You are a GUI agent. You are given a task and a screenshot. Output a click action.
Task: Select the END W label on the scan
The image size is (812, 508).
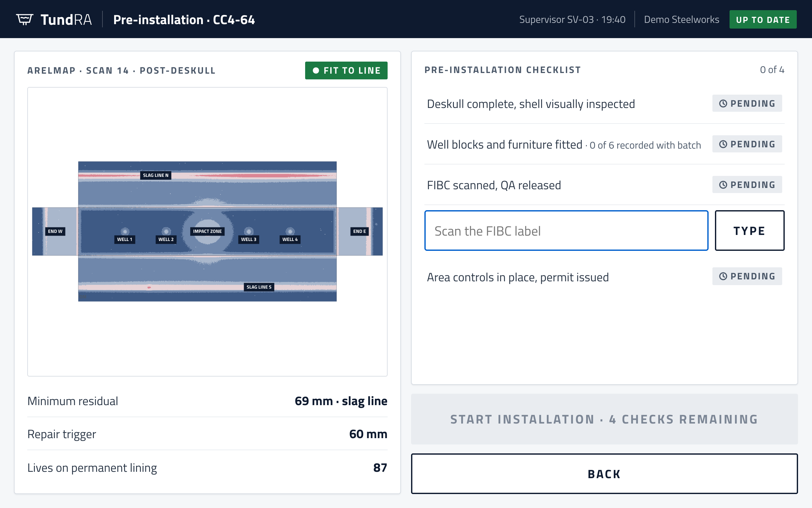click(x=56, y=231)
